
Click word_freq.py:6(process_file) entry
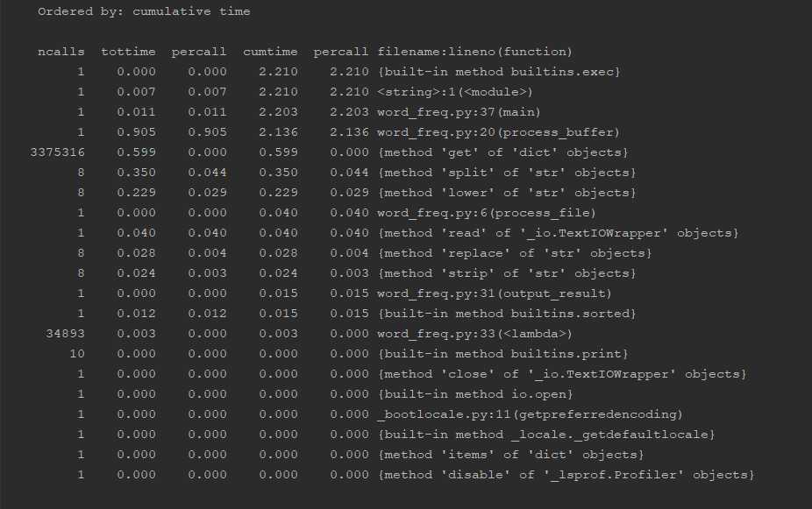pyautogui.click(x=487, y=213)
